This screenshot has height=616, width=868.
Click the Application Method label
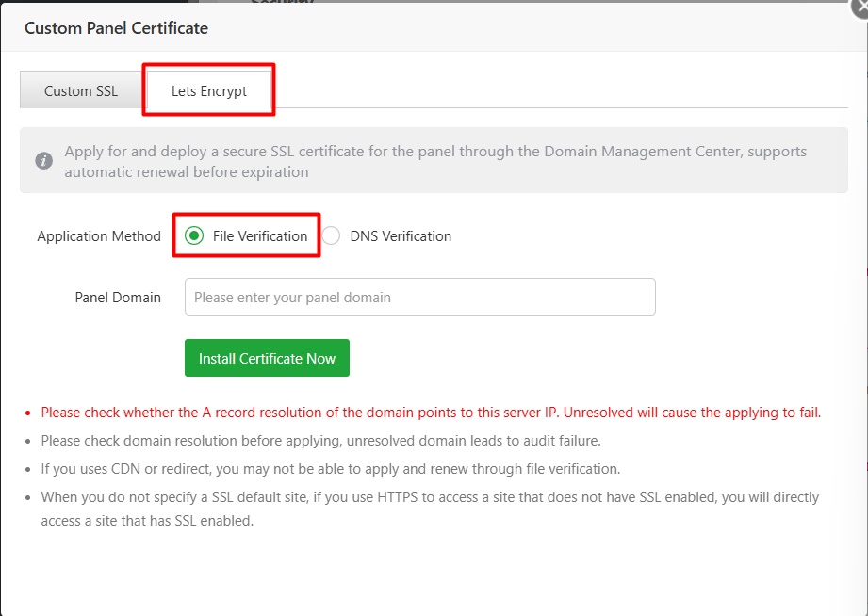(x=99, y=236)
